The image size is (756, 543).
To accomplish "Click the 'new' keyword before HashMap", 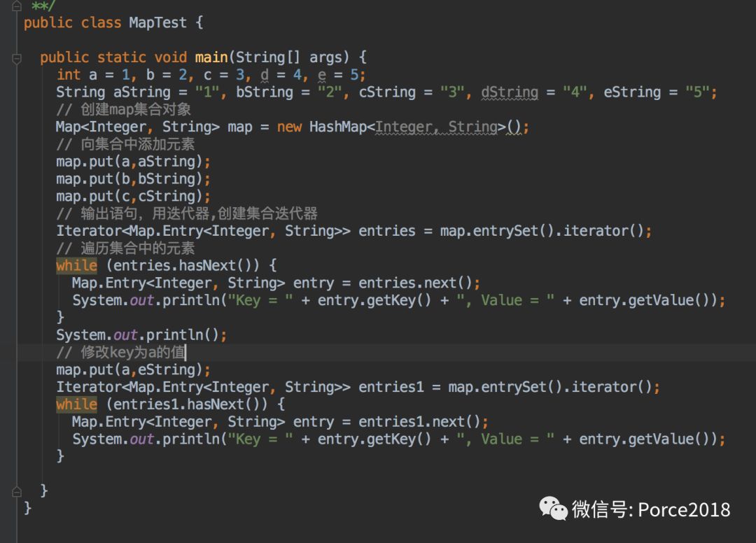I will click(289, 127).
